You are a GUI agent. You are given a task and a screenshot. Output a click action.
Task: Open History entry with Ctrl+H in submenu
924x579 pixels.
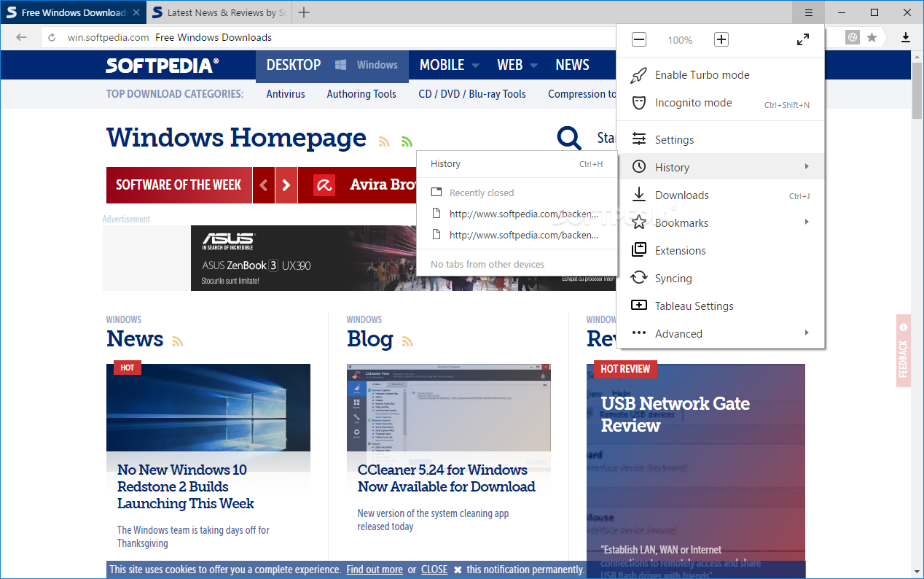coord(517,164)
